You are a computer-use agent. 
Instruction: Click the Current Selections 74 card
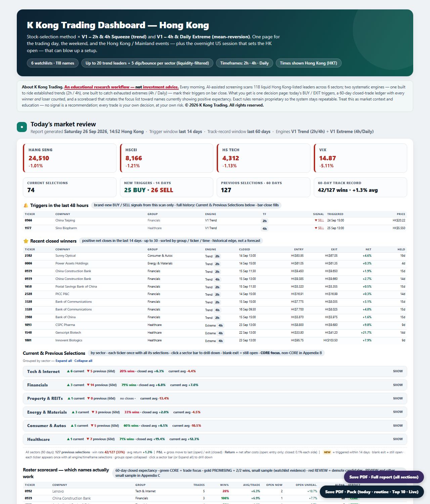70,187
